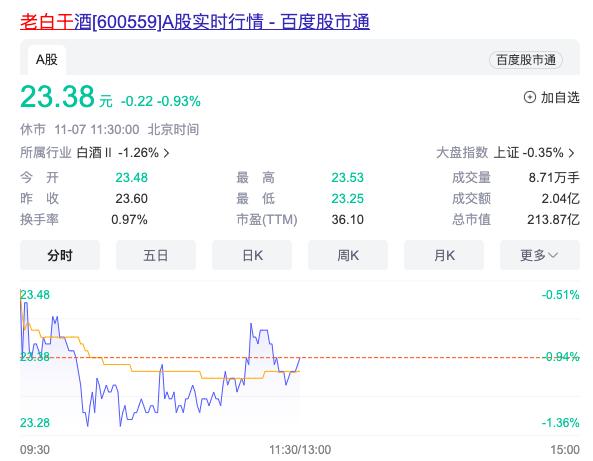Open the 老白干酒[600559] headline link
This screenshot has height=461, width=593.
point(195,22)
